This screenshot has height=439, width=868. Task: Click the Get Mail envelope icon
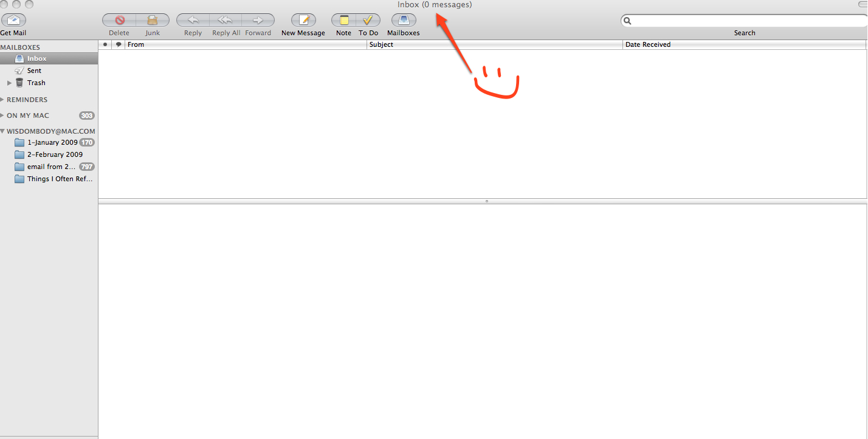tap(13, 20)
